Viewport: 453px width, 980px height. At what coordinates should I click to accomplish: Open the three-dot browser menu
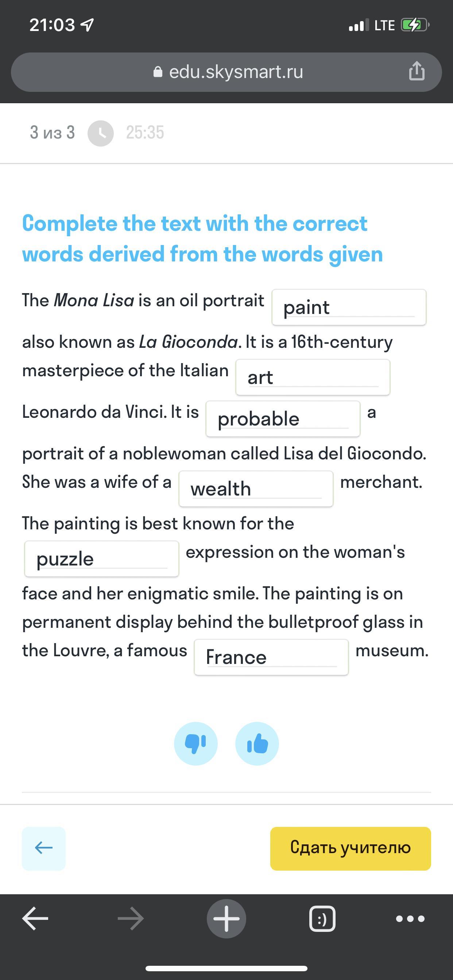tap(410, 919)
